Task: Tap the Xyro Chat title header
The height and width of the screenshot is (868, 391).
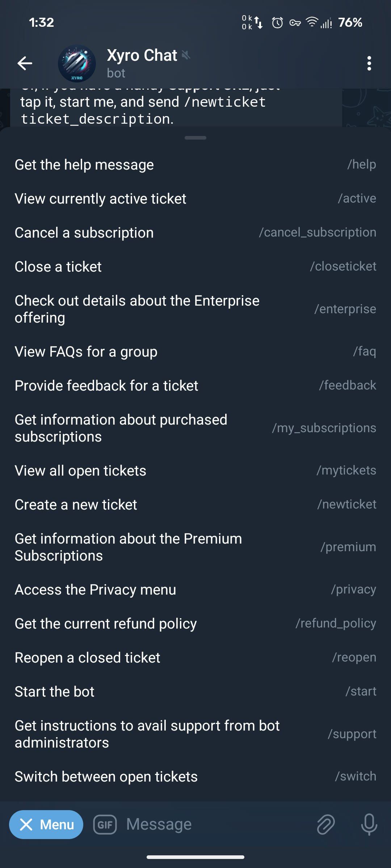Action: click(142, 56)
